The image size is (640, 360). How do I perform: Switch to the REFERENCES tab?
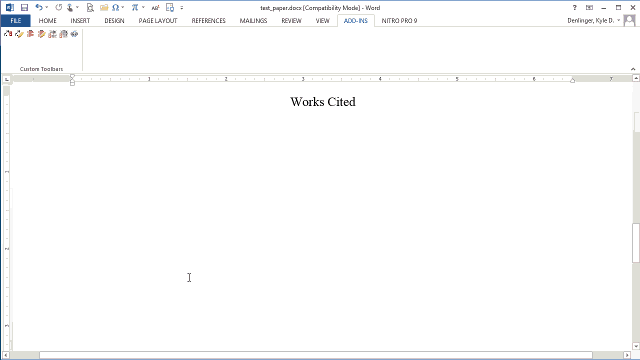pos(209,20)
